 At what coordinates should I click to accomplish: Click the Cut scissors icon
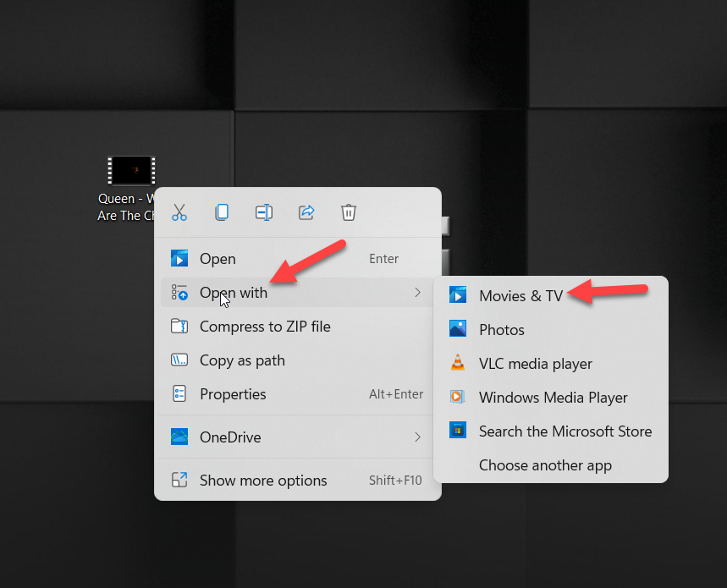pyautogui.click(x=179, y=212)
